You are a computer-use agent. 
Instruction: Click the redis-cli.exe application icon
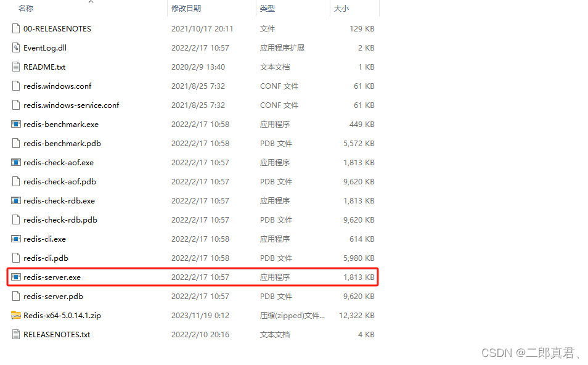[x=16, y=239]
